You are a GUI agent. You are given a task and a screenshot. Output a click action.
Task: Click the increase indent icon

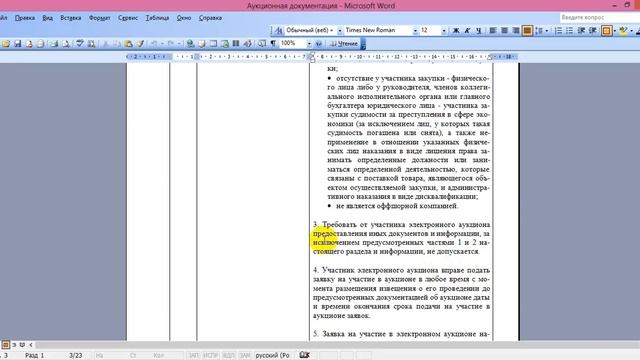pos(593,31)
